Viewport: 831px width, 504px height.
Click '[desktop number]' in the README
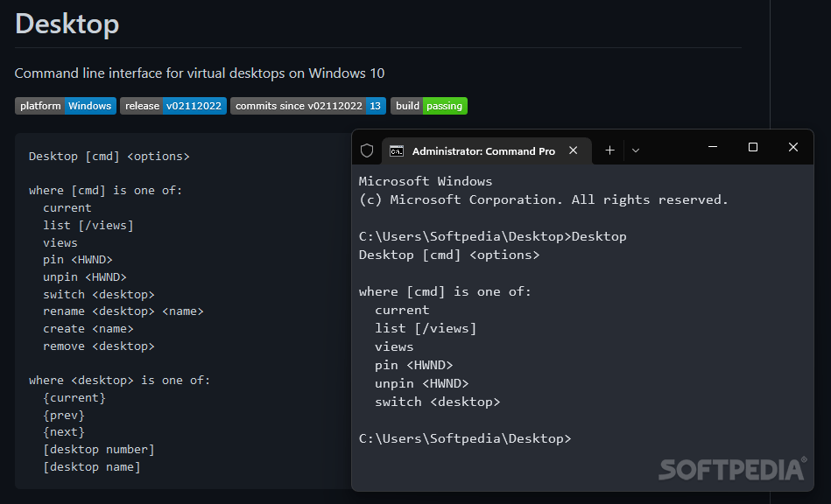click(x=99, y=450)
